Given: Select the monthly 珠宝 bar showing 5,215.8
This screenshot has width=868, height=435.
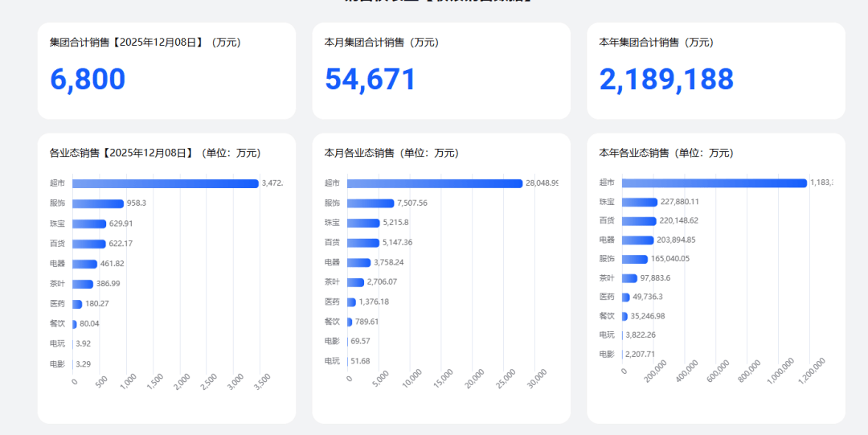Looking at the screenshot, I should [363, 223].
